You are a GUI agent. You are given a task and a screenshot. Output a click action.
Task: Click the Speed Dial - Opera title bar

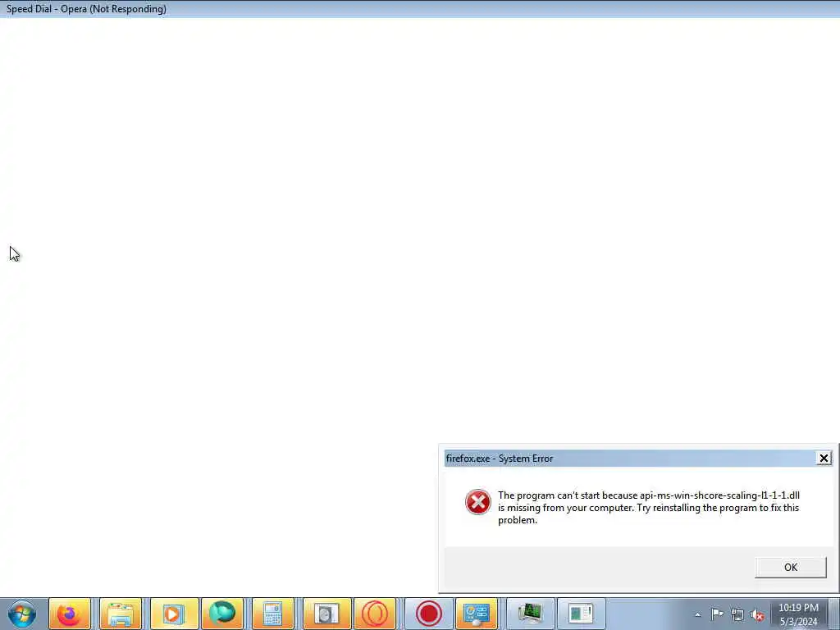tap(420, 9)
